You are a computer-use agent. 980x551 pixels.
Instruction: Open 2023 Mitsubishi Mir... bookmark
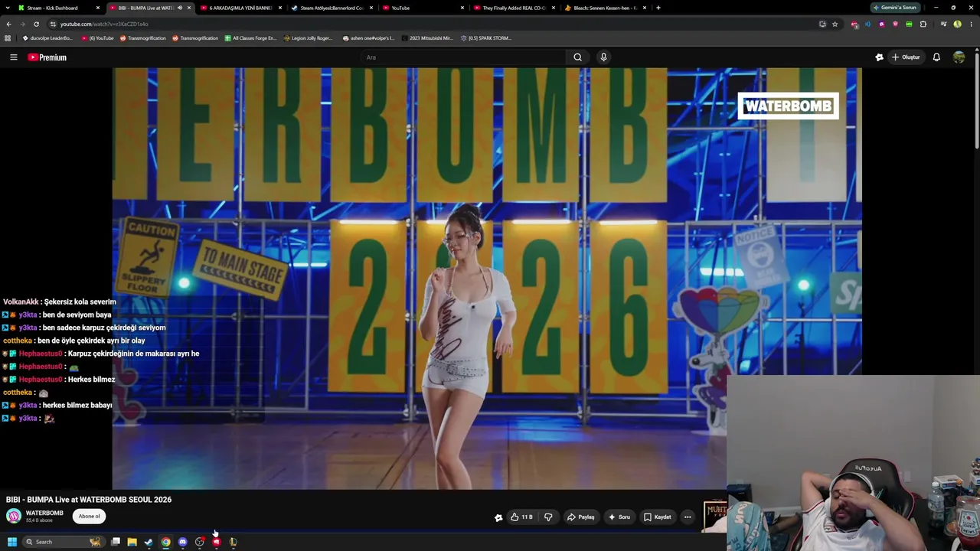pyautogui.click(x=427, y=38)
